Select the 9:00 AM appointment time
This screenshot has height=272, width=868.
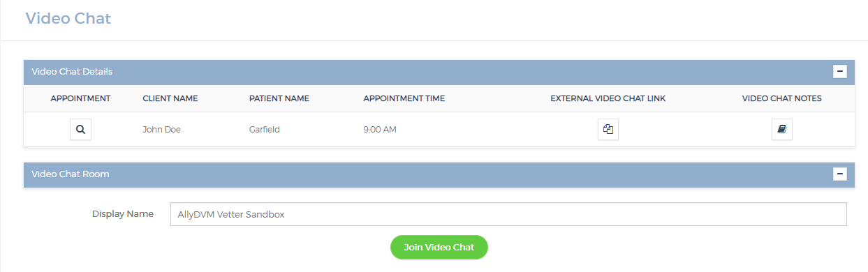pos(380,130)
